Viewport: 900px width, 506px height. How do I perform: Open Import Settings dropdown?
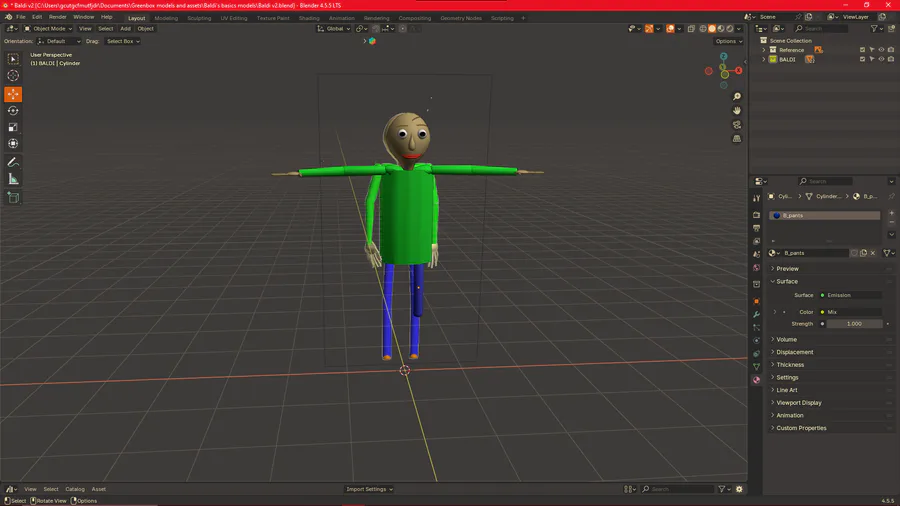point(369,489)
